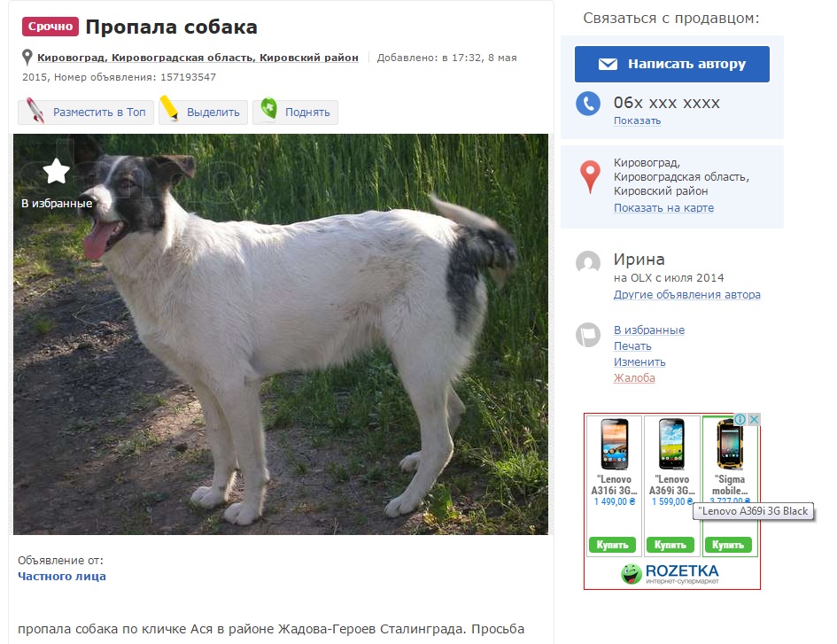Screen dimensions: 837x644
Task: Click the red map pin in sidebar
Action: 590,176
